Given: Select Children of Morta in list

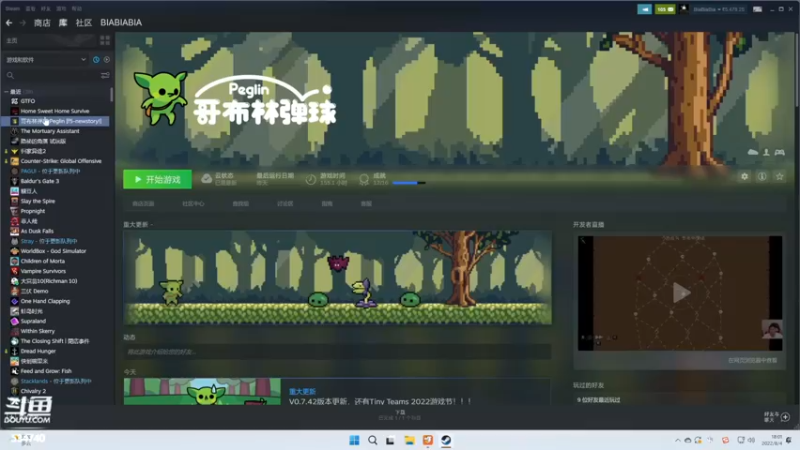Looking at the screenshot, I should 42,261.
